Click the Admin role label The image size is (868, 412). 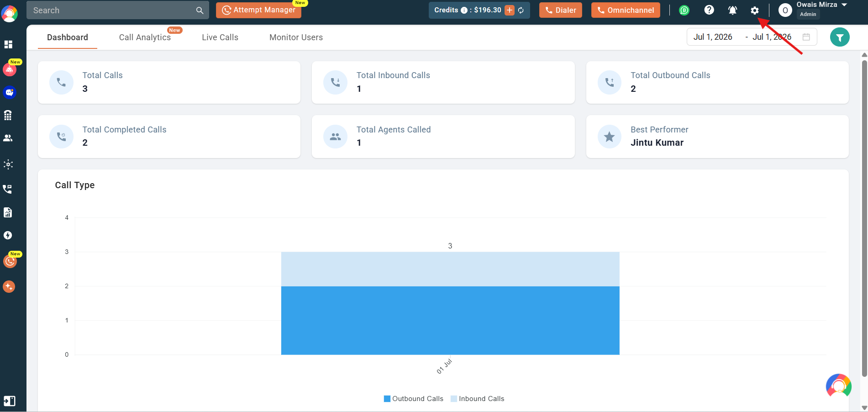808,14
